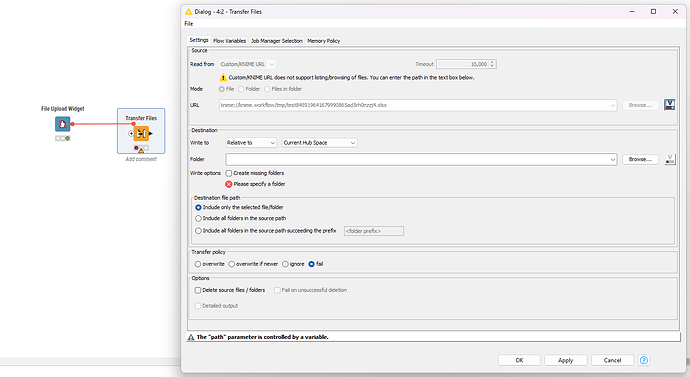The height and width of the screenshot is (377, 690).
Task: Open the Relative to dropdown
Action: pyautogui.click(x=251, y=143)
